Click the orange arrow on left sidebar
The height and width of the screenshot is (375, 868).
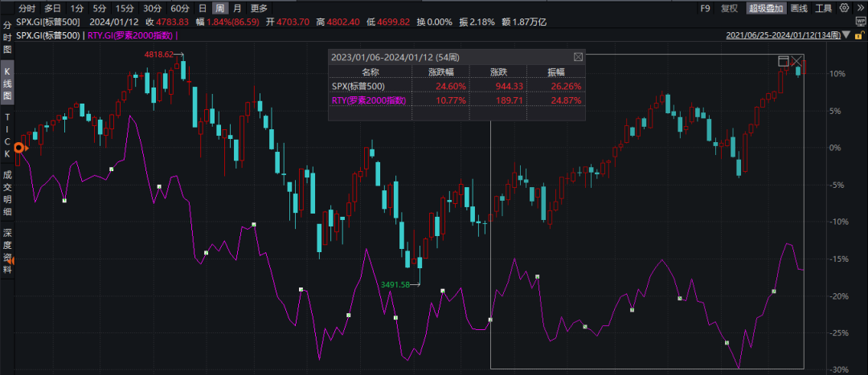pos(10,259)
